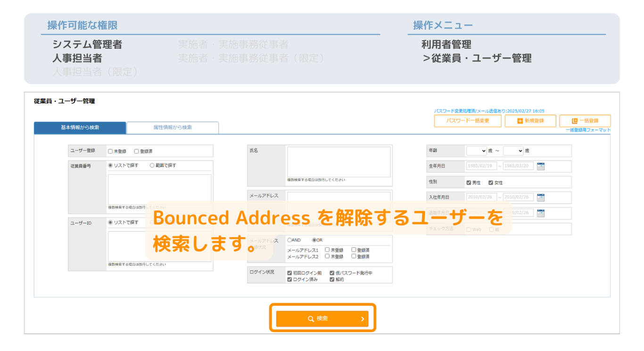Open the calendar icon for 退職年月日
Viewport: 644px width, 351px height.
541,213
